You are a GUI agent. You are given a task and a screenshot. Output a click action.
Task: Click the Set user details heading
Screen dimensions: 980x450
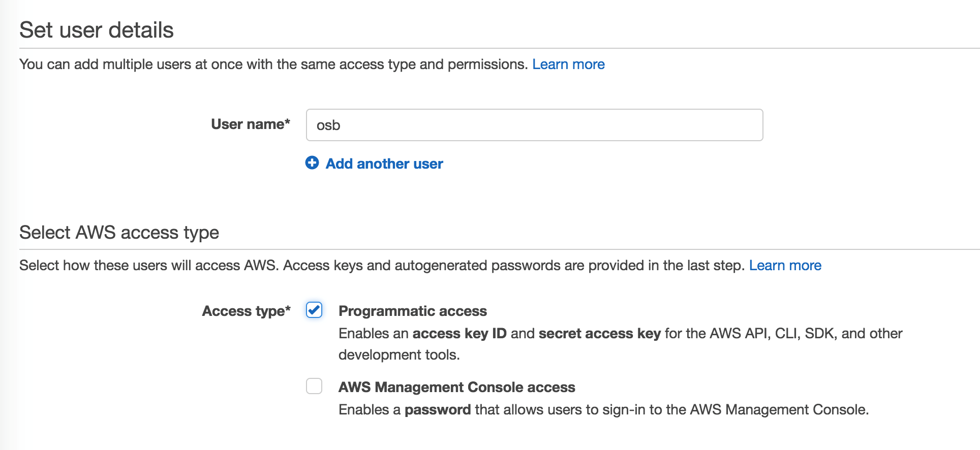[97, 30]
